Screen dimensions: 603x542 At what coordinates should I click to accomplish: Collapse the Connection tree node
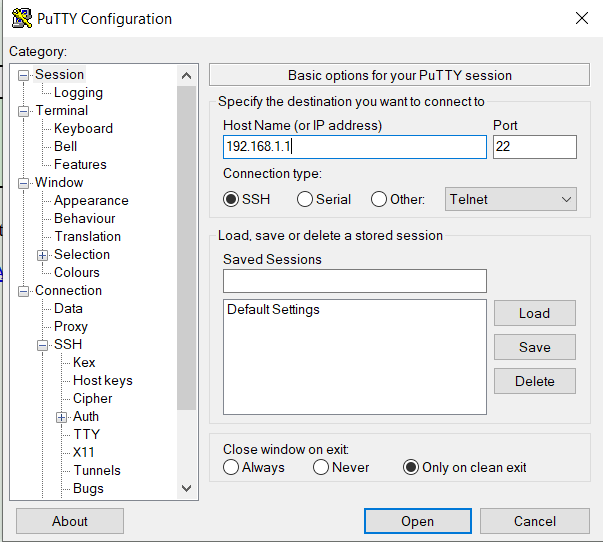[23, 292]
